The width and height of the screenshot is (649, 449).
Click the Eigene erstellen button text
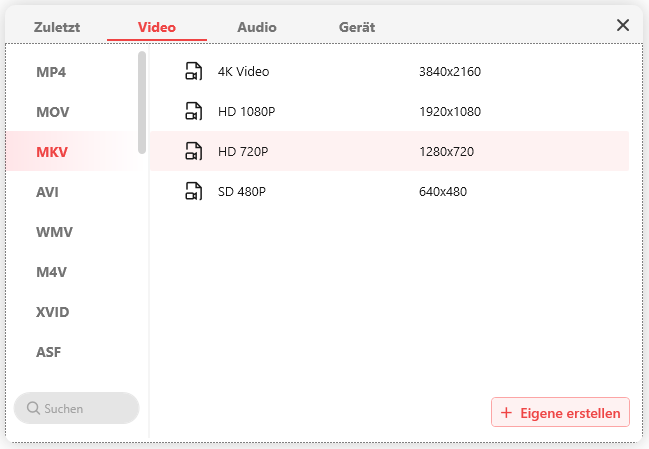(x=570, y=413)
